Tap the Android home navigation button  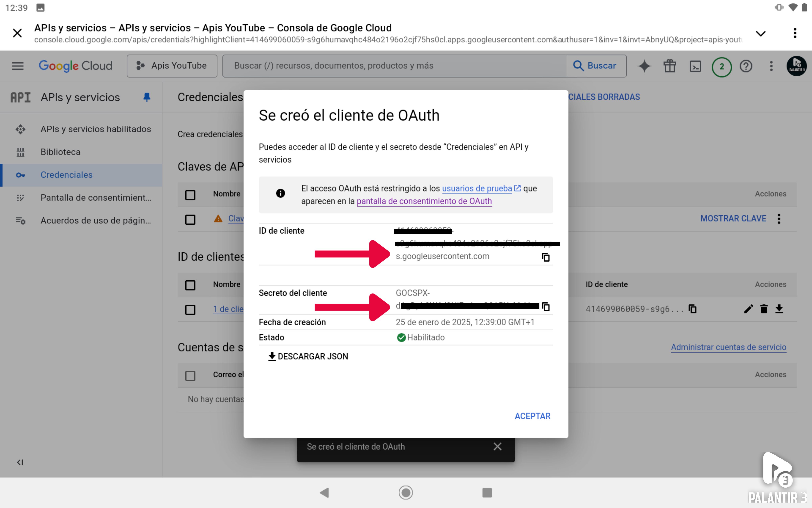point(406,493)
